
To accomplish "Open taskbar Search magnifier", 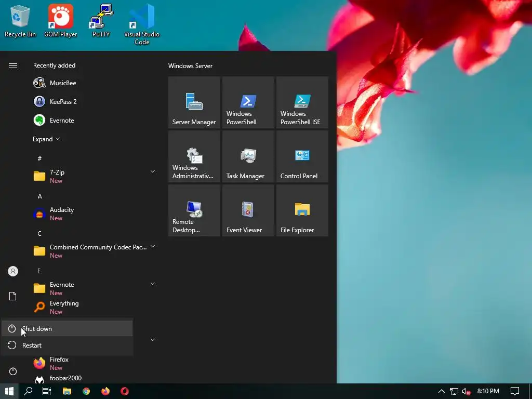I will [x=28, y=391].
